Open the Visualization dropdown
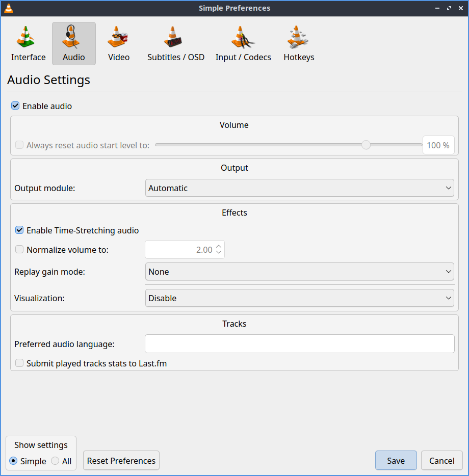Image resolution: width=469 pixels, height=476 pixels. tap(299, 298)
